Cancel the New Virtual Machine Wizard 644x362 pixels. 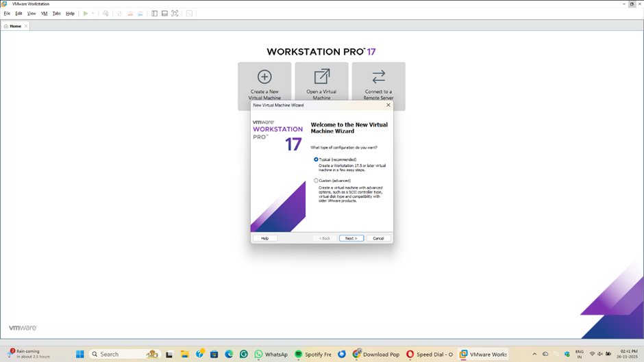[x=378, y=238]
